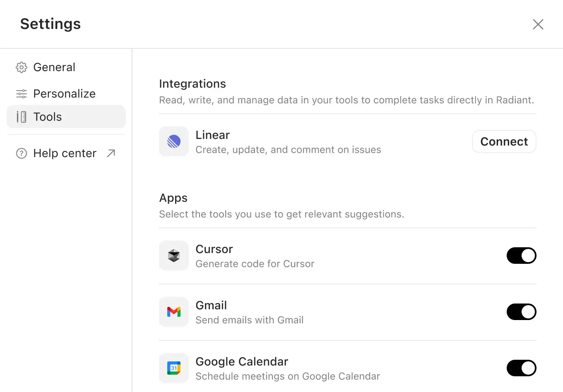Click the Linear integration logo
This screenshot has width=563, height=392.
[x=173, y=141]
